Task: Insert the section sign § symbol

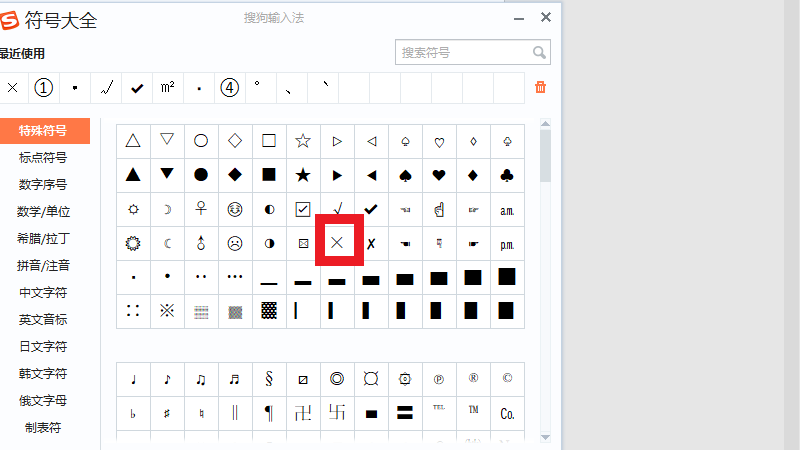Action: click(269, 379)
